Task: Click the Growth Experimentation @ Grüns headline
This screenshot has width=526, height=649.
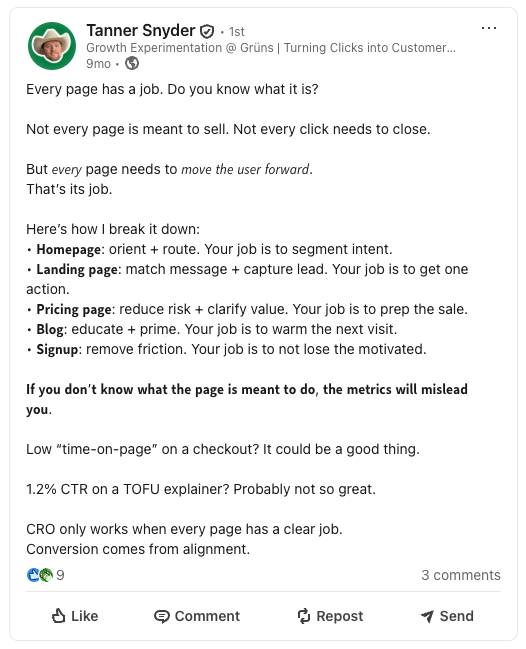Action: pos(271,48)
